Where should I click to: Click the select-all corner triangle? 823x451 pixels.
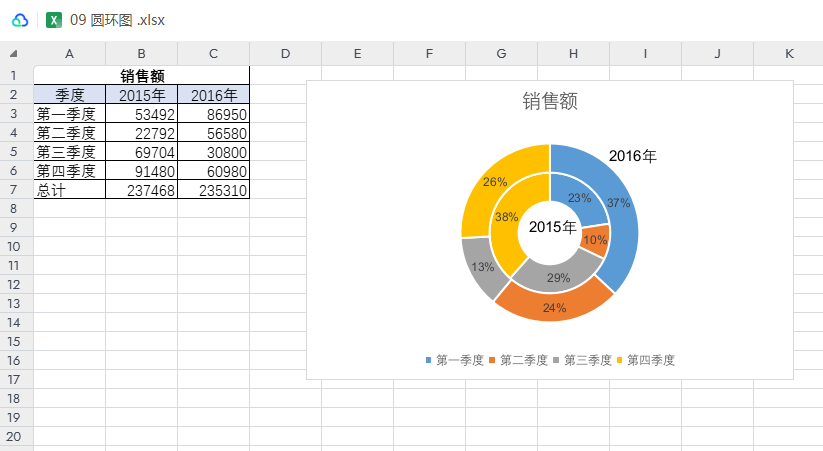click(x=14, y=54)
